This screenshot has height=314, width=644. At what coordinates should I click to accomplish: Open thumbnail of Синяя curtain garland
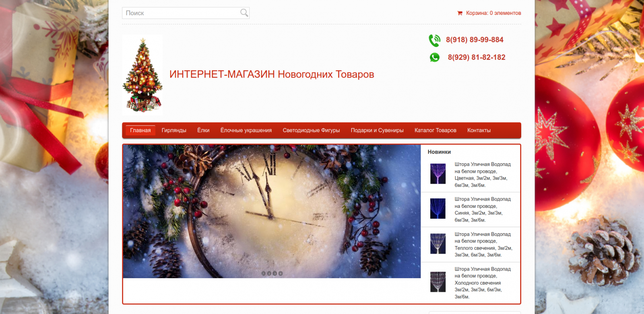click(438, 209)
